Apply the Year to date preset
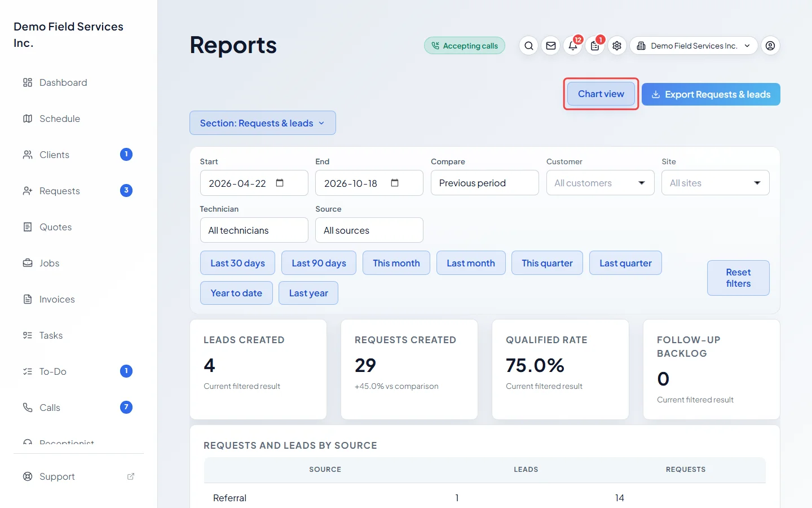 point(236,293)
